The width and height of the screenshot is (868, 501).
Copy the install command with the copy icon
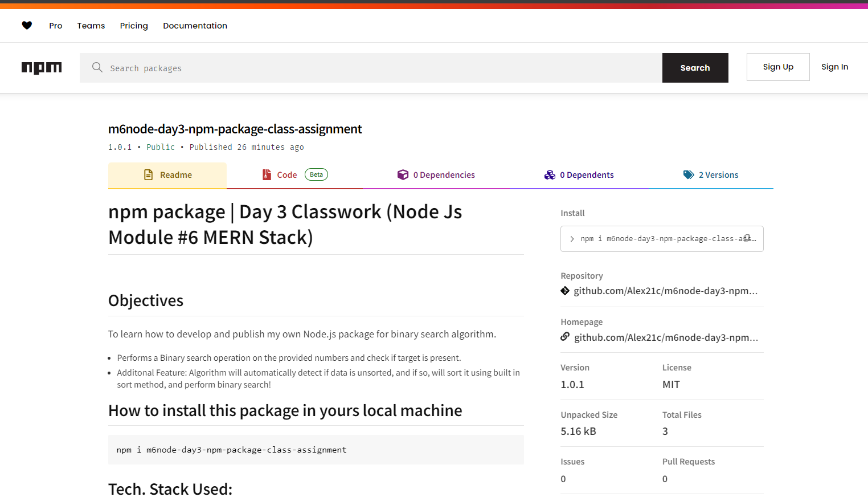(747, 238)
